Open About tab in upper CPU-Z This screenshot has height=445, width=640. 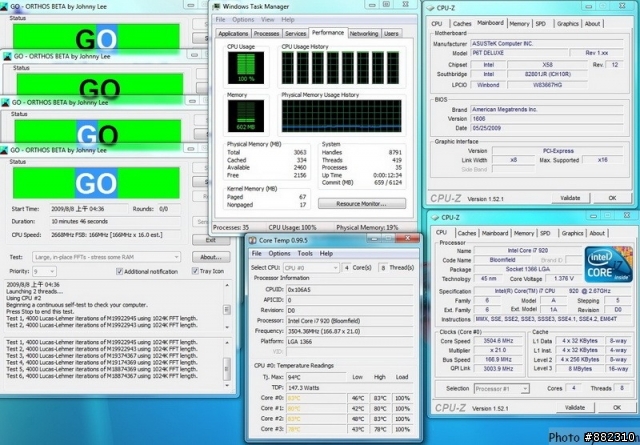coord(592,24)
